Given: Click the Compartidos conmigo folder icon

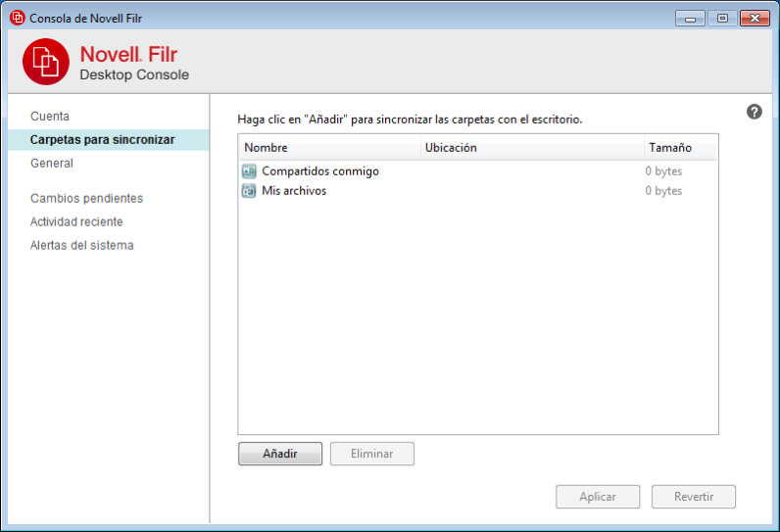Looking at the screenshot, I should tap(249, 171).
